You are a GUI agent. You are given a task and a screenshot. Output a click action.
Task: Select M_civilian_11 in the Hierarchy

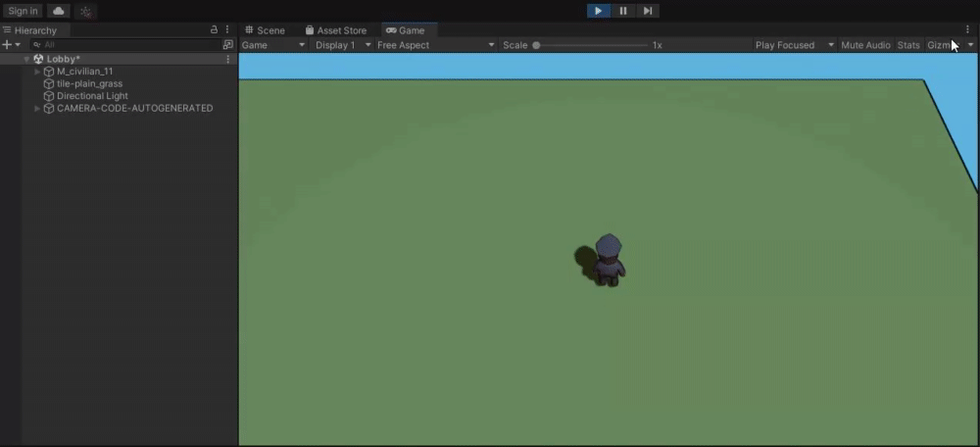pyautogui.click(x=85, y=72)
